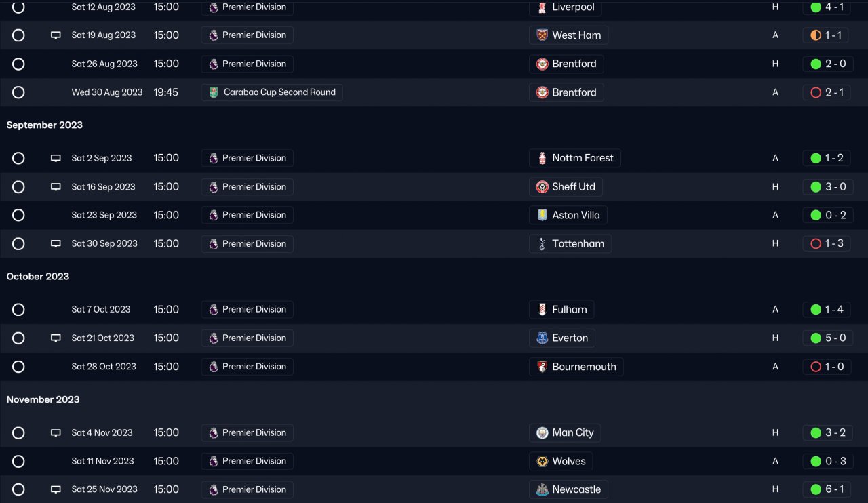Click the Fulham club crest icon
Screen dimensions: 868x503
coord(542,310)
